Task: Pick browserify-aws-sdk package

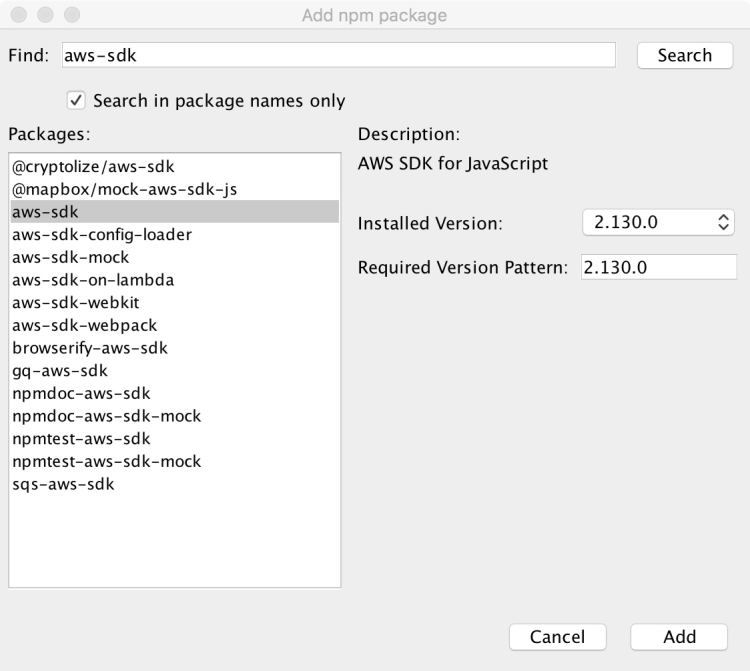Action: [175, 348]
